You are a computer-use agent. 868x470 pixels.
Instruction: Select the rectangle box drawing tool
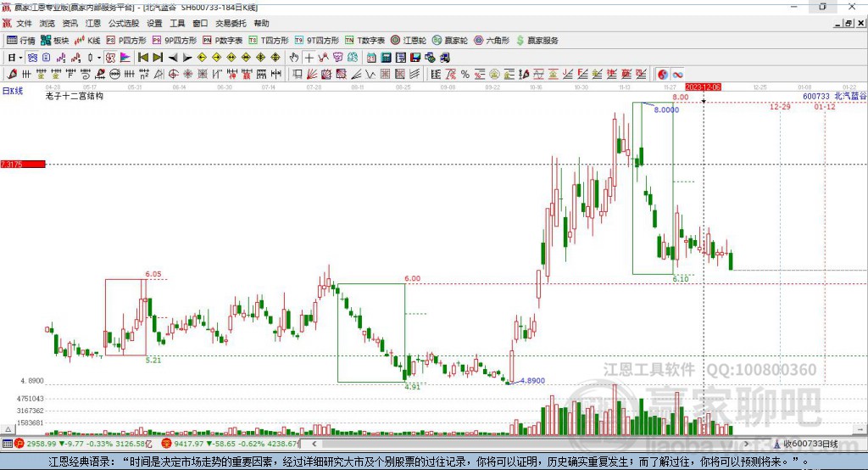298,75
